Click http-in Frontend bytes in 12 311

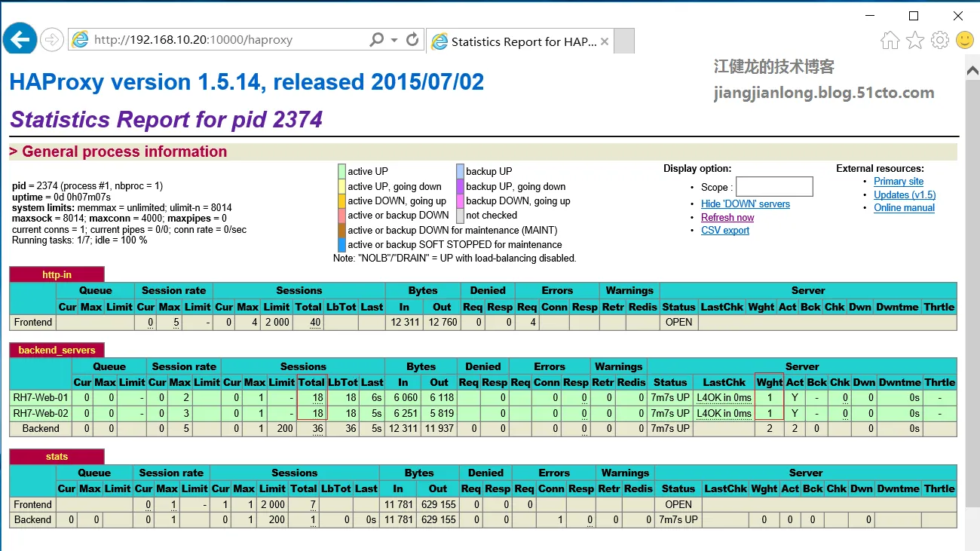(x=404, y=322)
